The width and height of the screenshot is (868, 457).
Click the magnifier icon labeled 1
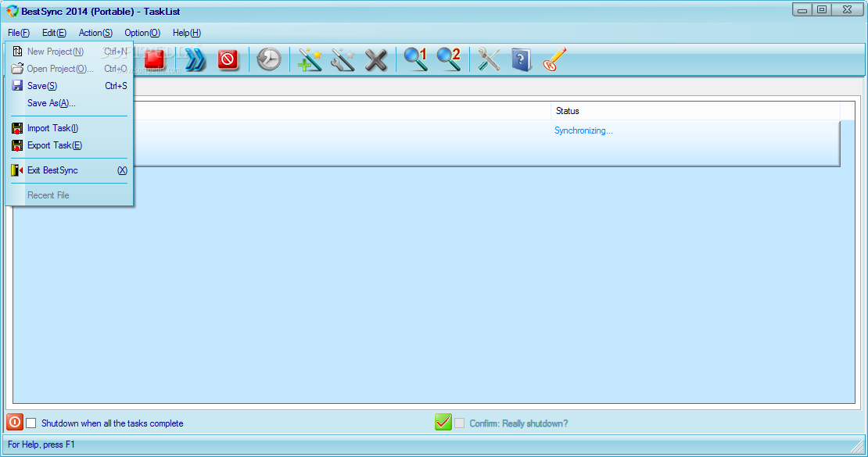[x=416, y=59]
